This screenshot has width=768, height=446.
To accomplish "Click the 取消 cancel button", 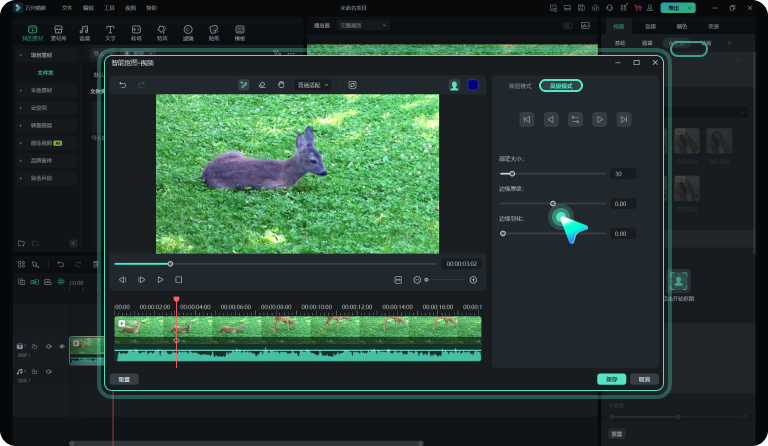I will click(x=644, y=379).
